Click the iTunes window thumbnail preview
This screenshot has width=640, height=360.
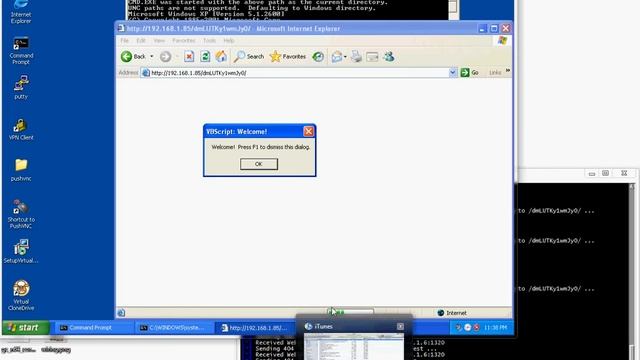tap(354, 347)
